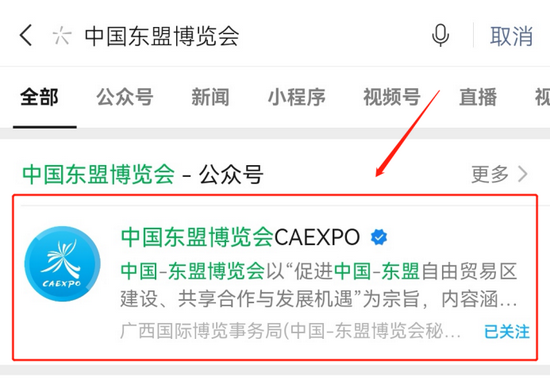Tap the 中国东盟博览会 - 公众号 section header
The width and height of the screenshot is (550, 380).
[143, 174]
